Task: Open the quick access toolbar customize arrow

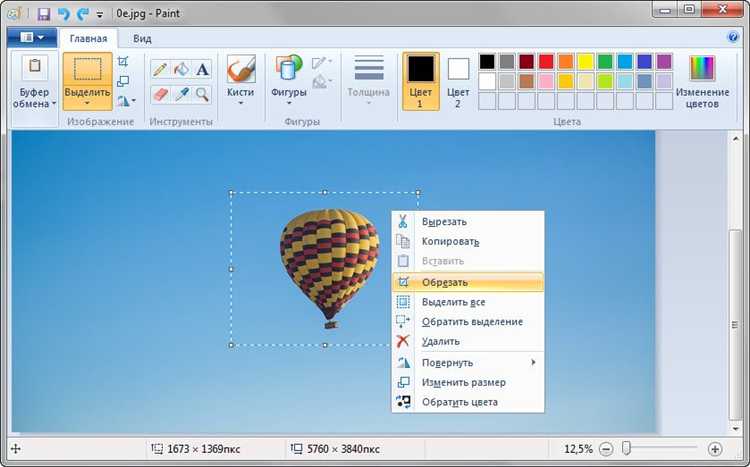Action: [x=99, y=15]
